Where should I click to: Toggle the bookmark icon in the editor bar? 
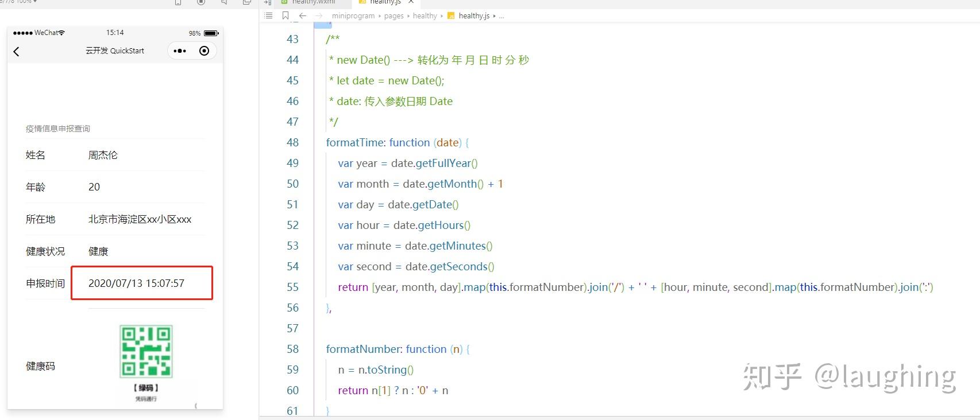[285, 15]
